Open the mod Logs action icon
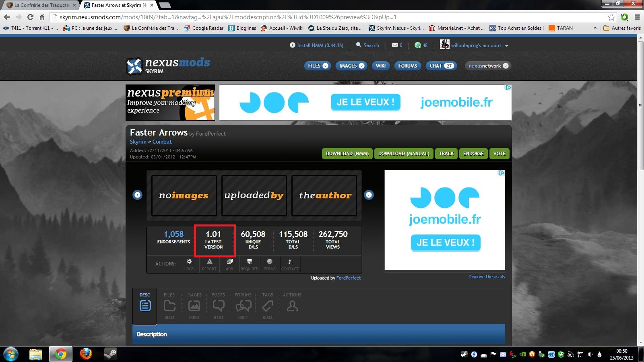 pos(189,264)
